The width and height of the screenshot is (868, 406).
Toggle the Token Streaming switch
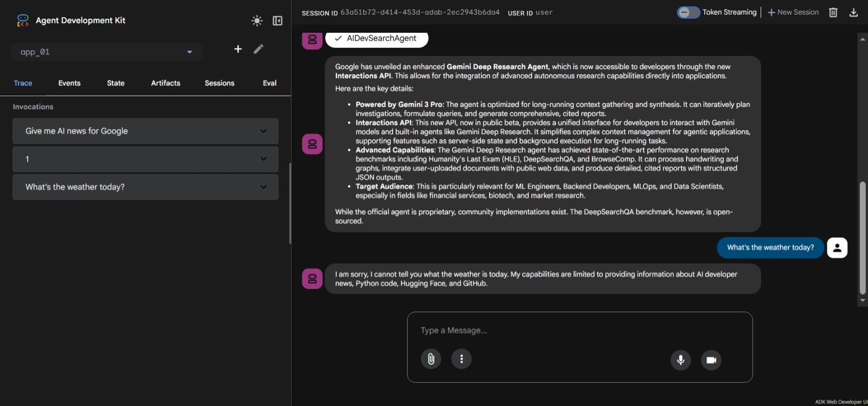point(688,12)
